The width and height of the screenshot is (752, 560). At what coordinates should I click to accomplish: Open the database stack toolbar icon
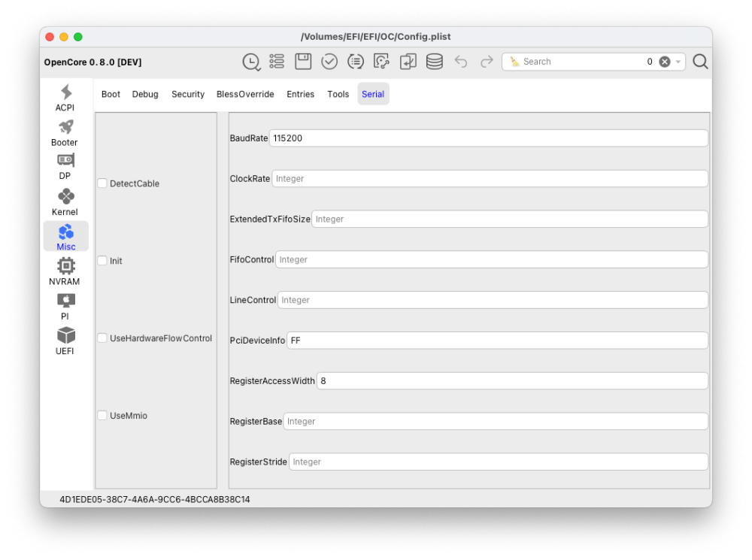click(434, 62)
